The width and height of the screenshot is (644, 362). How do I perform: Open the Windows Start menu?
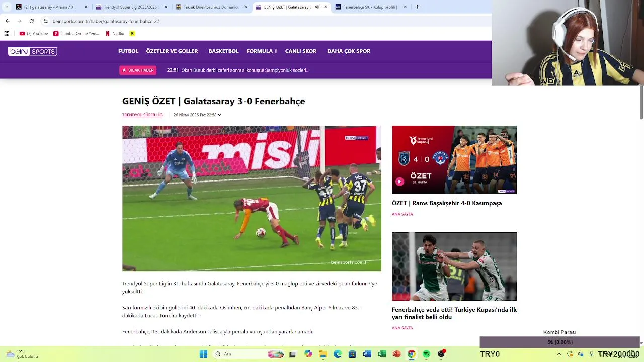(203, 354)
